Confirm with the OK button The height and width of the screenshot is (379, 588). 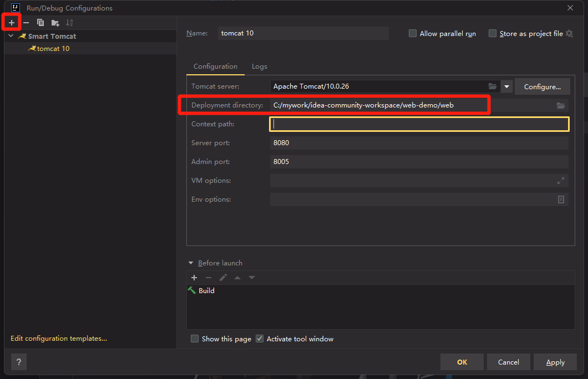(462, 362)
